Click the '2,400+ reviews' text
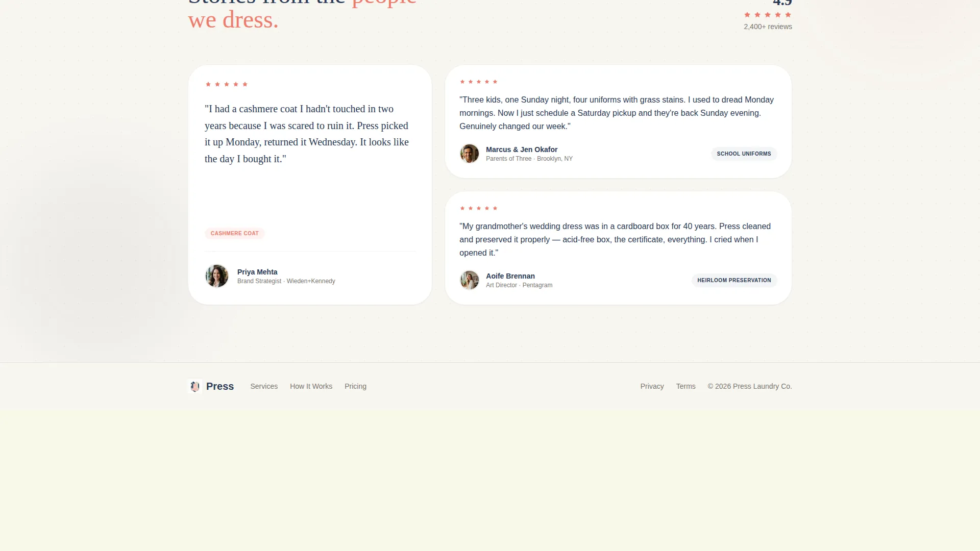 pos(768,27)
